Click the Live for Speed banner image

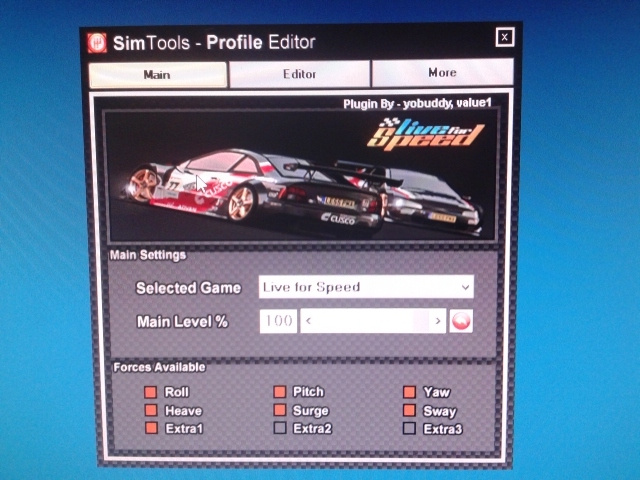pos(302,176)
